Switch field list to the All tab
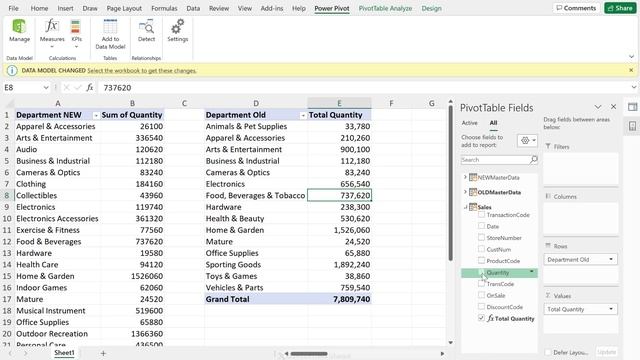 click(x=493, y=123)
